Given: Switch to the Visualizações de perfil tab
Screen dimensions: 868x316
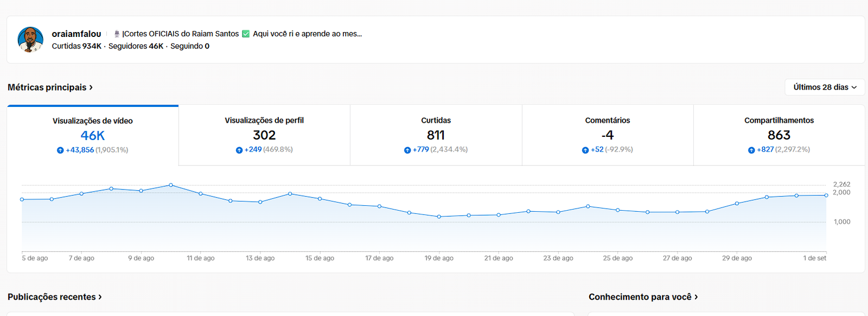Looking at the screenshot, I should coord(264,135).
